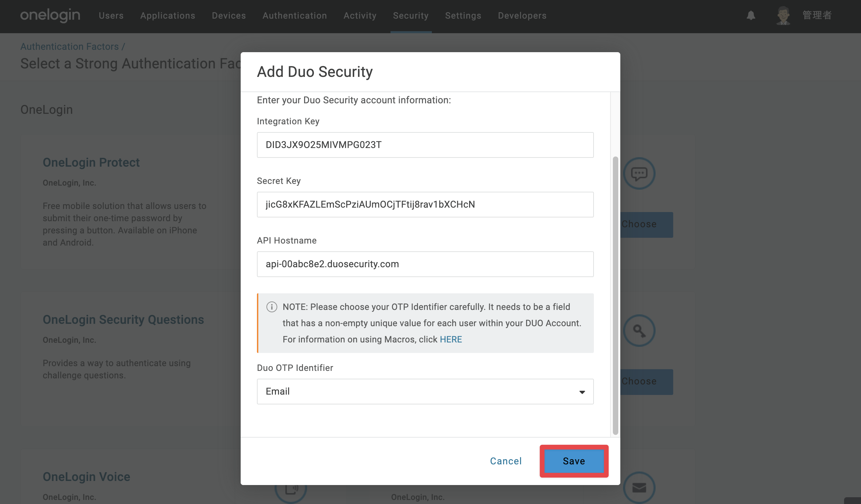Viewport: 861px width, 504px height.
Task: Click the OneLogin logo in header
Action: tap(50, 15)
